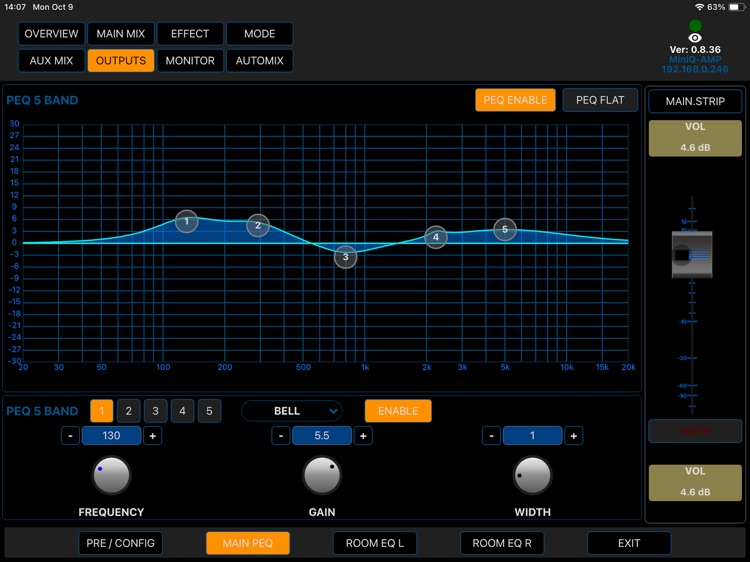Decrease frequency with minus button
Image resolution: width=750 pixels, height=562 pixels.
click(x=70, y=436)
